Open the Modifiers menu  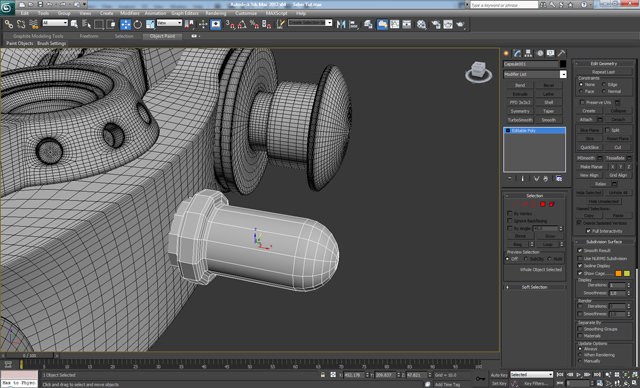[x=130, y=13]
